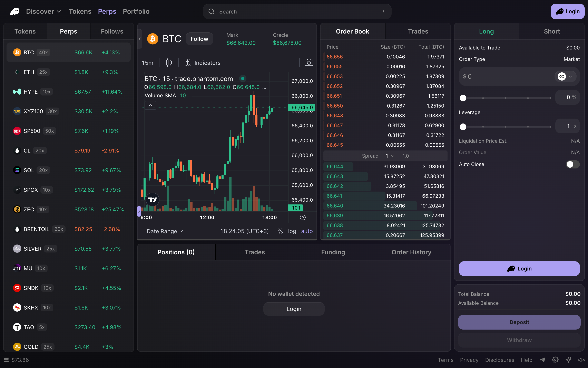Click the Phantom ghost logo
Screen dimensions: 588x368
[x=14, y=11]
